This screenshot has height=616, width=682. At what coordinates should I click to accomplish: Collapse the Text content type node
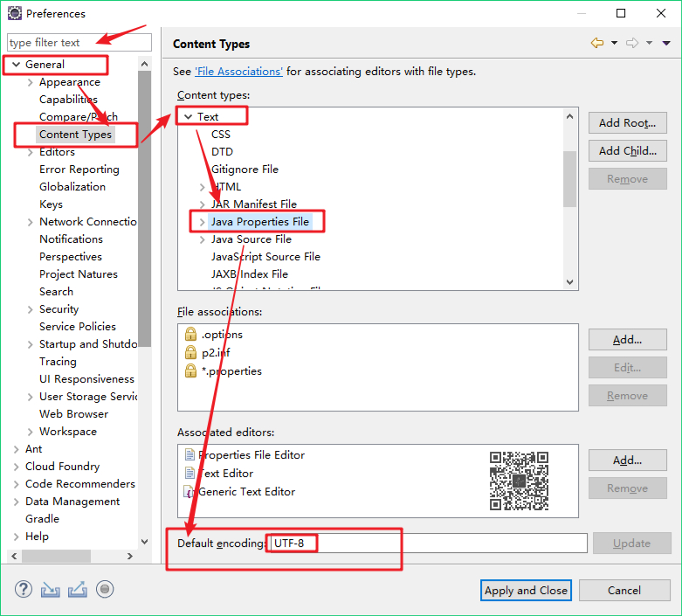point(188,117)
